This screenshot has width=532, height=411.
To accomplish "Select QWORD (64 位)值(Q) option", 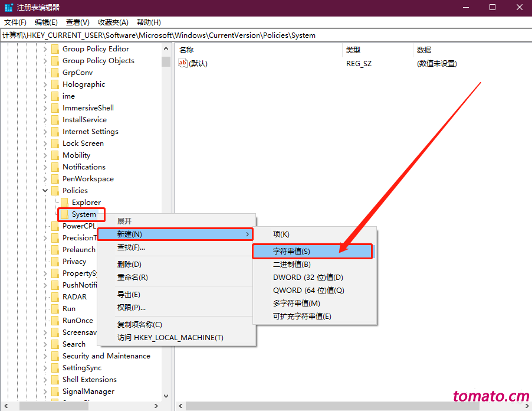I will [x=315, y=291].
